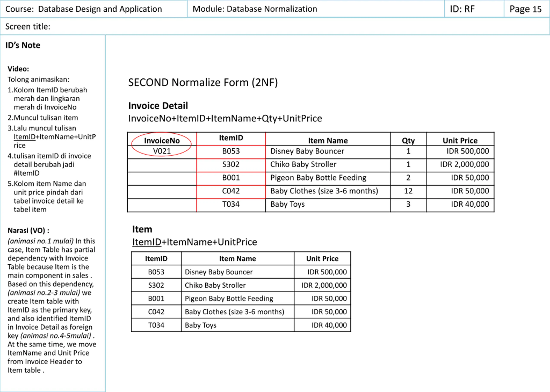Click 'Chiko Baby Stroller' in the Item table
This screenshot has height=392, width=550.
215,285
